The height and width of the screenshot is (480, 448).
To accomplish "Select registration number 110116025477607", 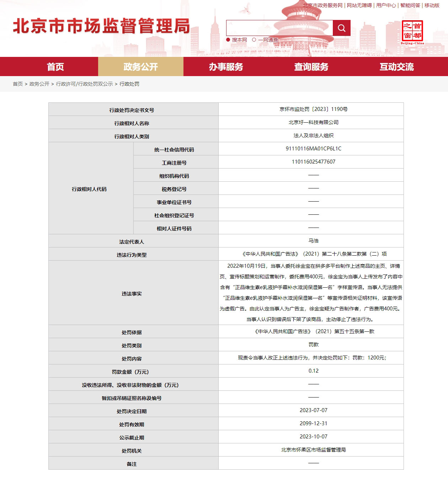I will click(314, 162).
